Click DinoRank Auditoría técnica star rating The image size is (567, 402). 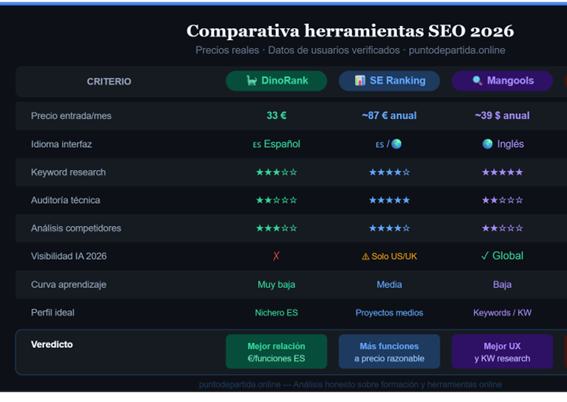click(x=276, y=200)
